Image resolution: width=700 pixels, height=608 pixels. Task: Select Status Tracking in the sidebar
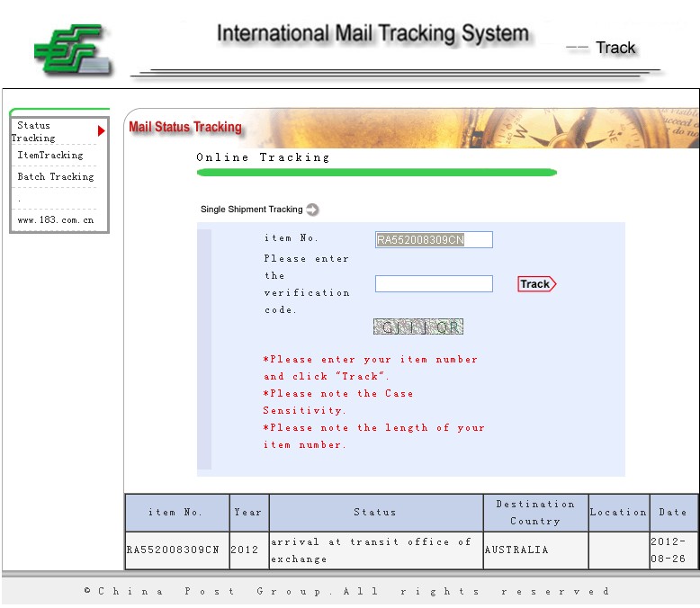(34, 131)
